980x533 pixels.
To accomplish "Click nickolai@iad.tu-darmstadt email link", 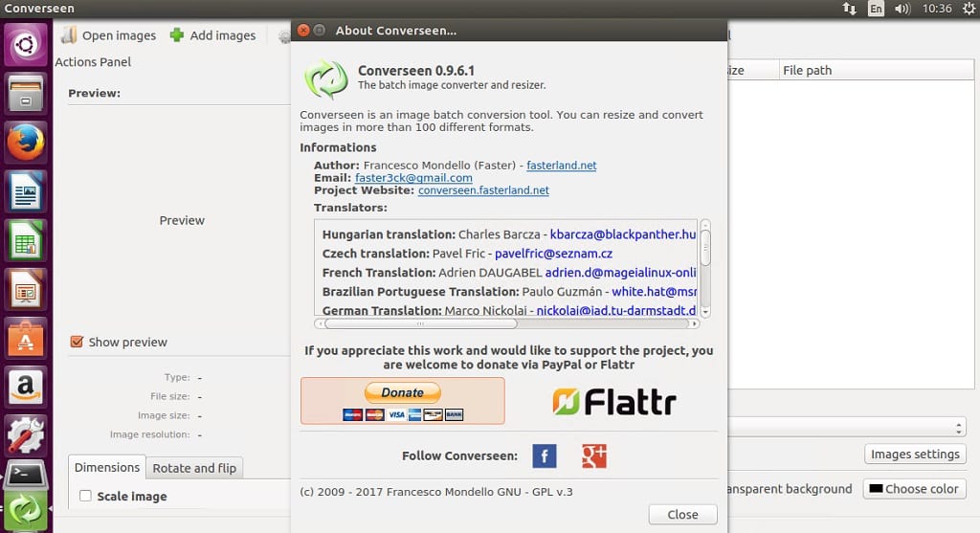I will pyautogui.click(x=616, y=311).
